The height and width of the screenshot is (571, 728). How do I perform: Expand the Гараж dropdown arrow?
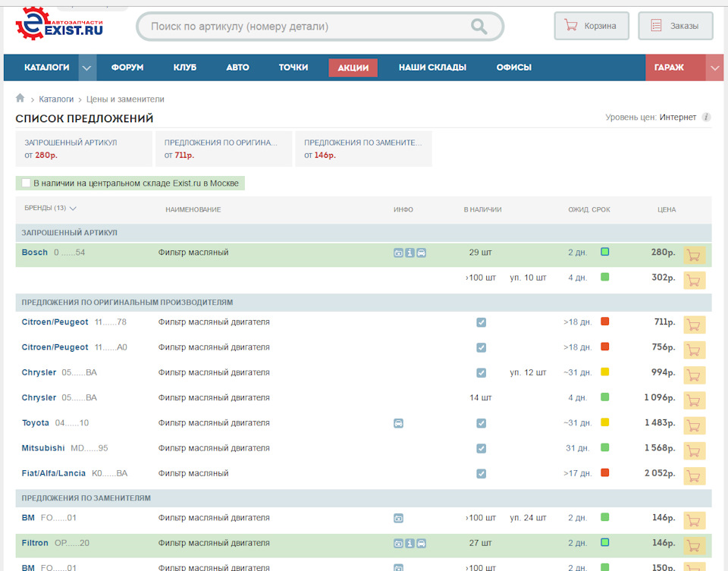(715, 67)
